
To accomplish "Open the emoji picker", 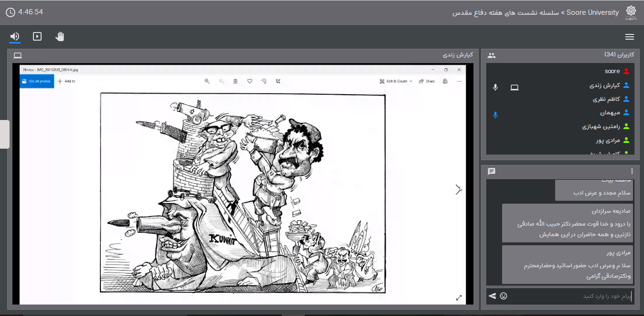I will click(x=504, y=296).
